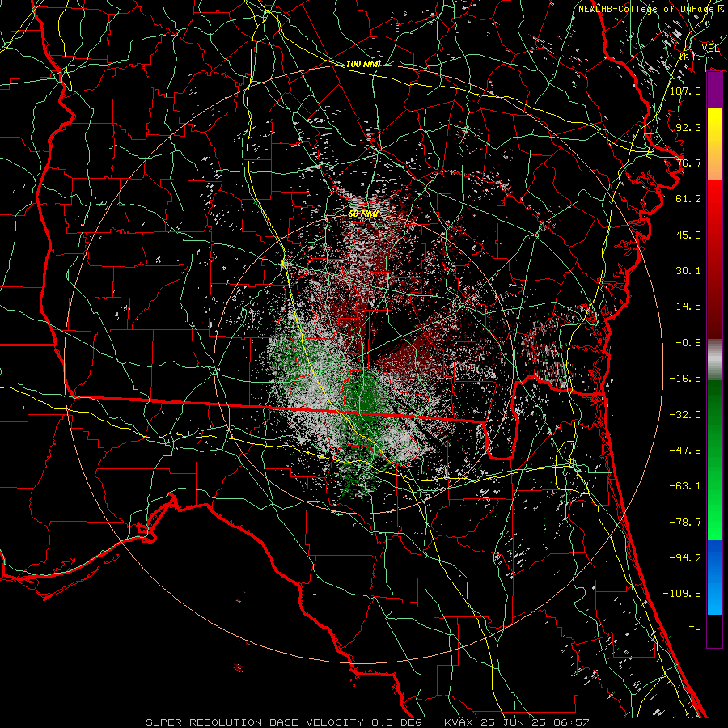
Task: Click the 100 NMI range ring label
Action: tap(363, 64)
